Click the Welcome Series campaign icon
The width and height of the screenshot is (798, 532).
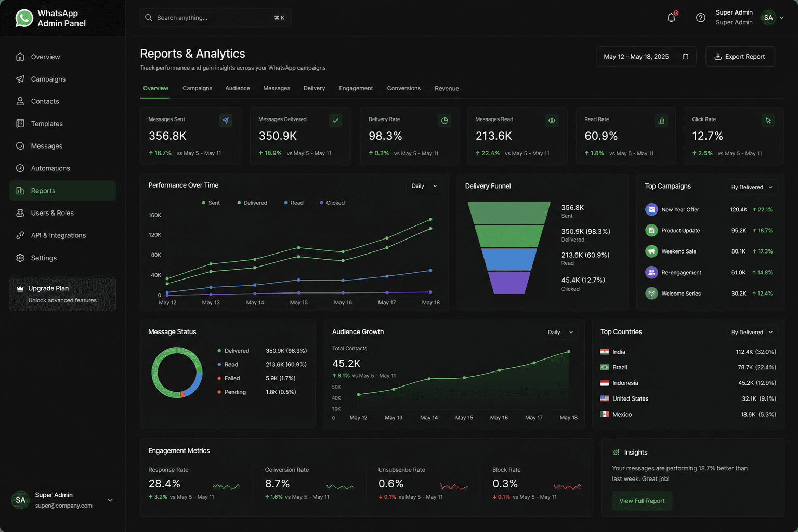[651, 294]
